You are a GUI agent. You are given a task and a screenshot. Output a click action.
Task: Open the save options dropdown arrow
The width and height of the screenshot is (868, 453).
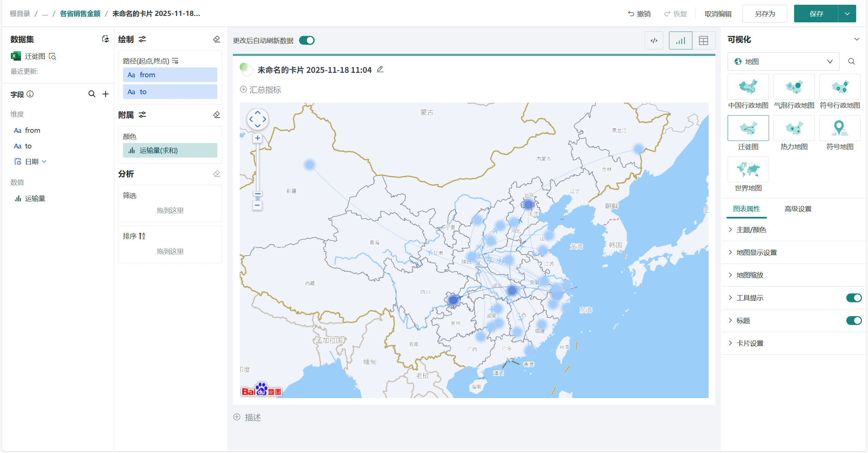[847, 14]
